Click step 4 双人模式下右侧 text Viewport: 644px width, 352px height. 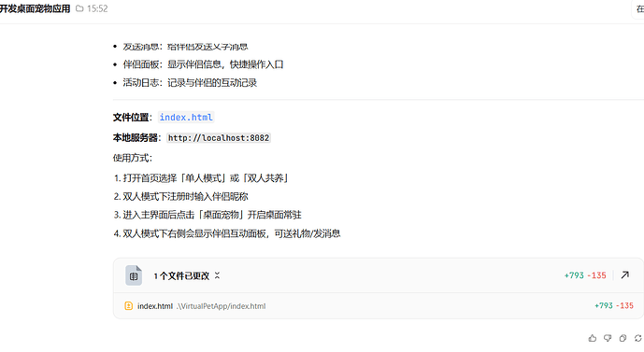point(232,233)
